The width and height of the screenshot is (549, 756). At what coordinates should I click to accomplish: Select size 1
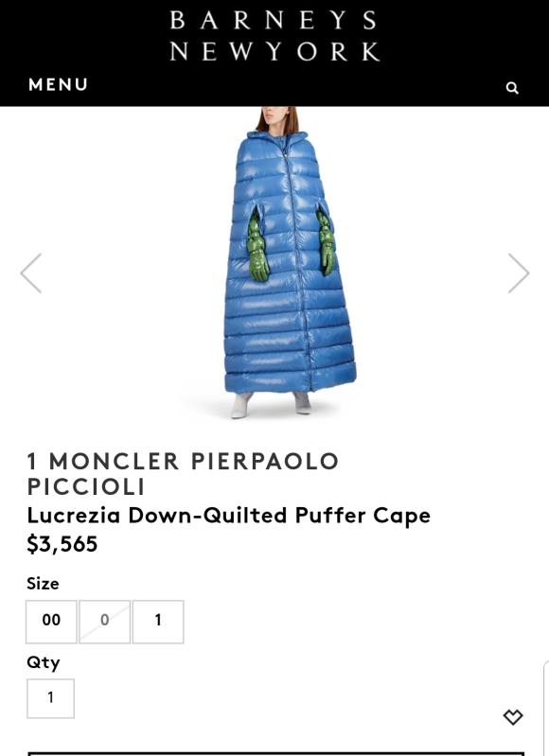pos(158,622)
